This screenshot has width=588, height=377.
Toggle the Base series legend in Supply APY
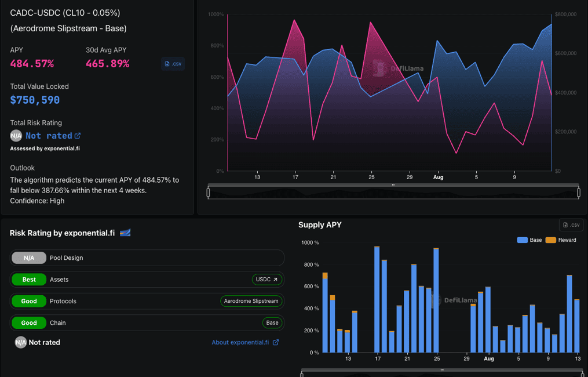(x=529, y=240)
